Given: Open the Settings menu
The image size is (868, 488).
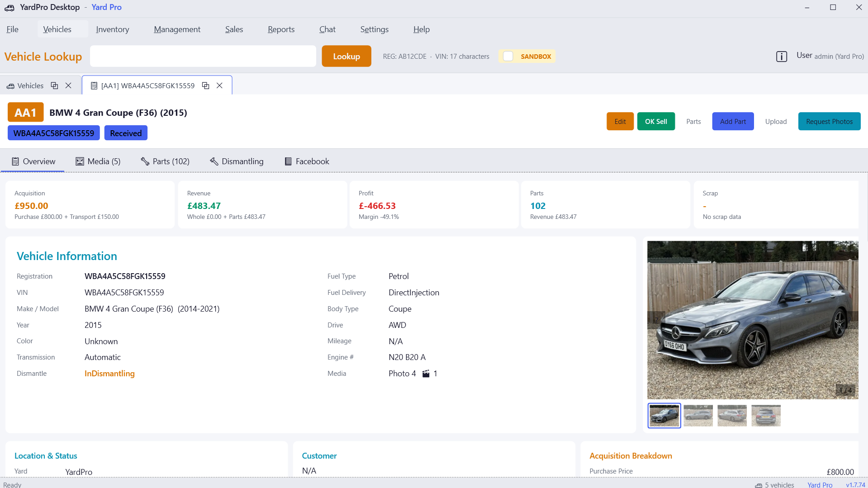Looking at the screenshot, I should tap(375, 29).
